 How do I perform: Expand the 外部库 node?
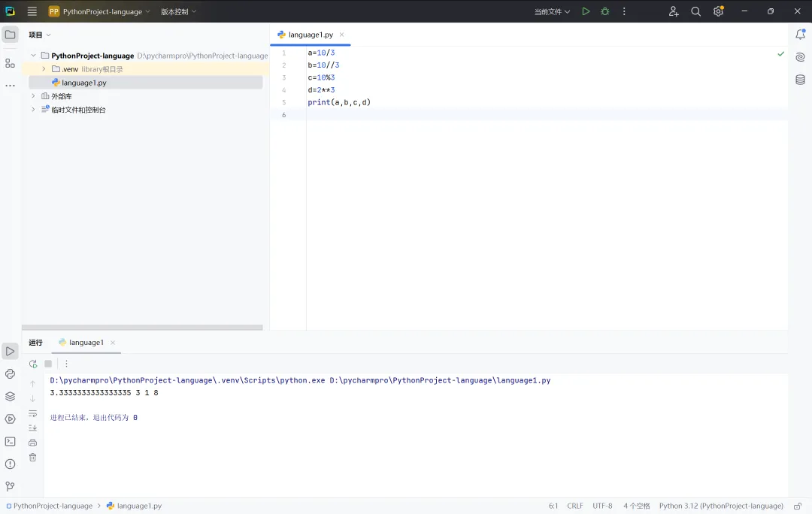(x=33, y=96)
